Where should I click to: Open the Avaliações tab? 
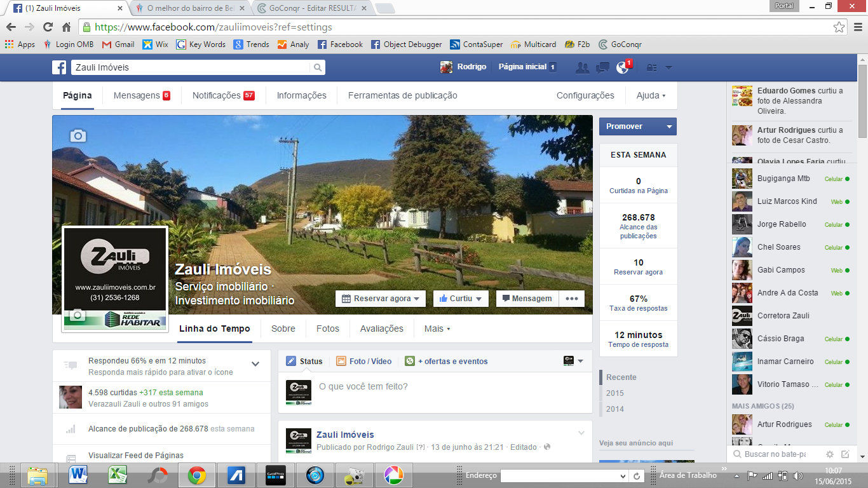[382, 329]
